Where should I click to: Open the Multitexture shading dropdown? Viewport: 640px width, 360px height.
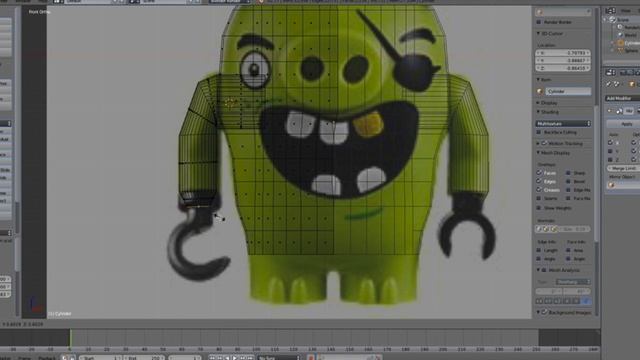coord(563,124)
